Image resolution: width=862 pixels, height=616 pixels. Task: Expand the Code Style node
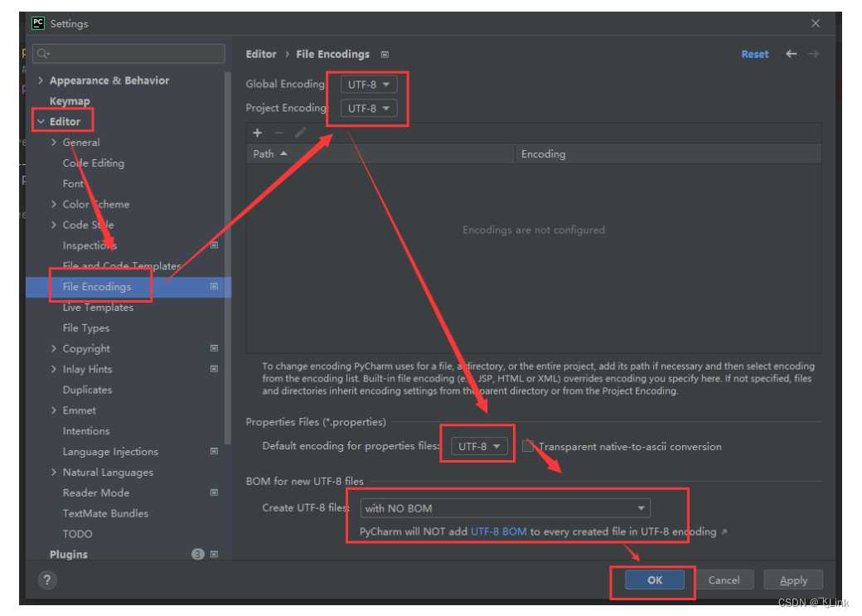click(53, 225)
